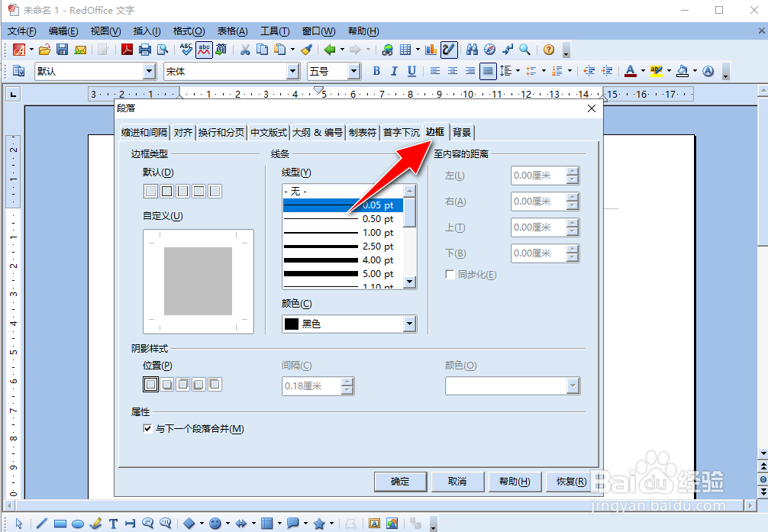Open the shadow color 颜色(O) dropdown

573,386
